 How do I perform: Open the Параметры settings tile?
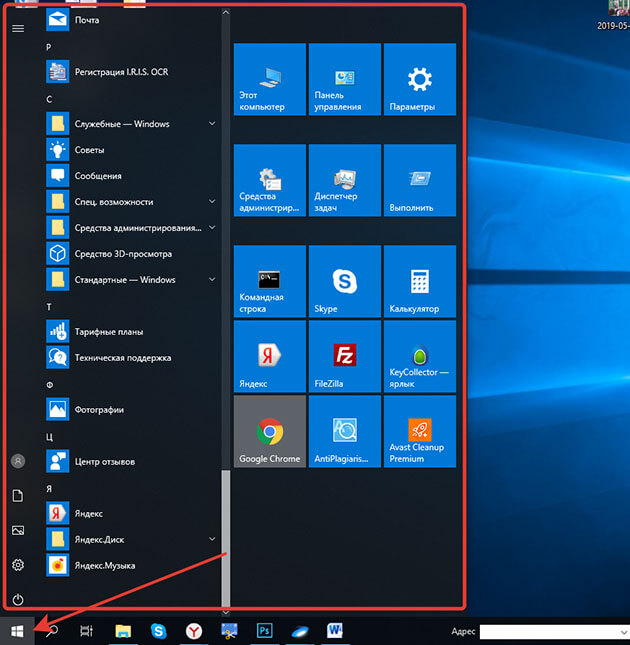click(x=420, y=79)
